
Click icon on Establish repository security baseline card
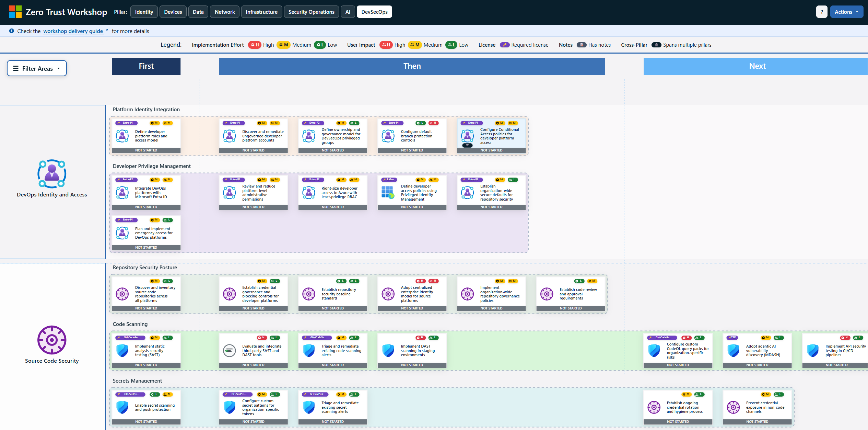[309, 294]
